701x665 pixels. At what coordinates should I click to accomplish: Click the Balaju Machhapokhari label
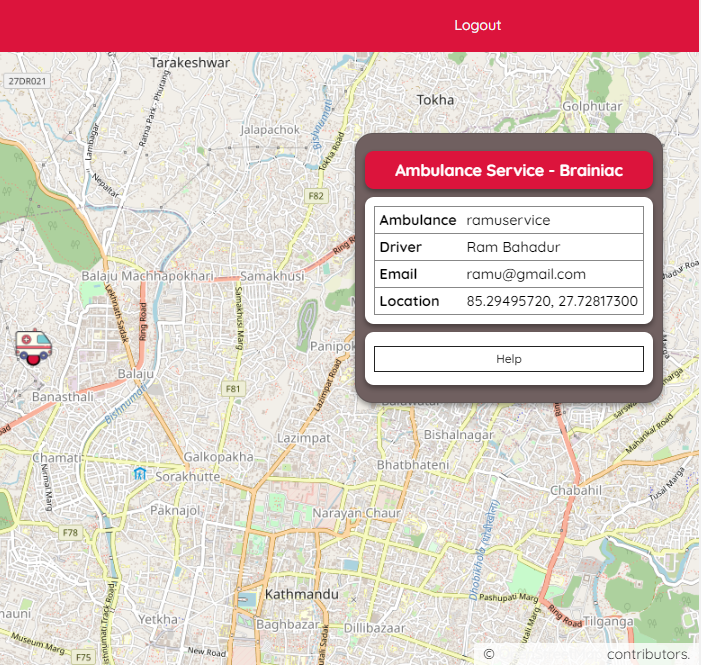147,276
